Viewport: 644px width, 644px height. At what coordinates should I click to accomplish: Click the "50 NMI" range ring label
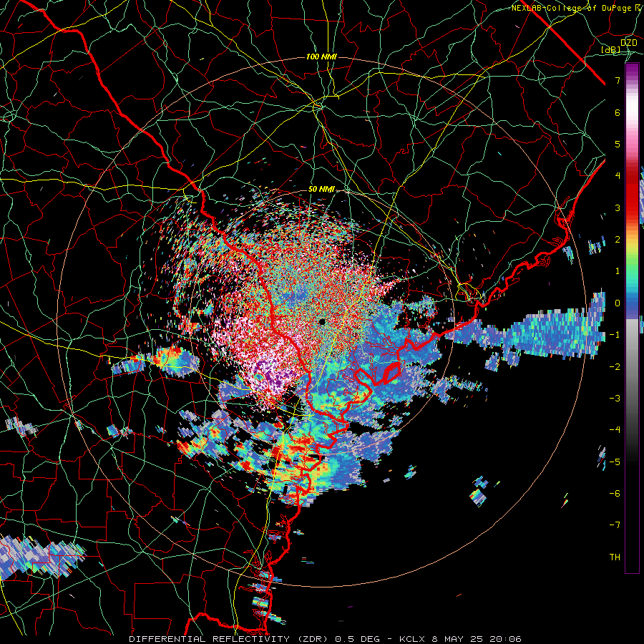point(321,190)
